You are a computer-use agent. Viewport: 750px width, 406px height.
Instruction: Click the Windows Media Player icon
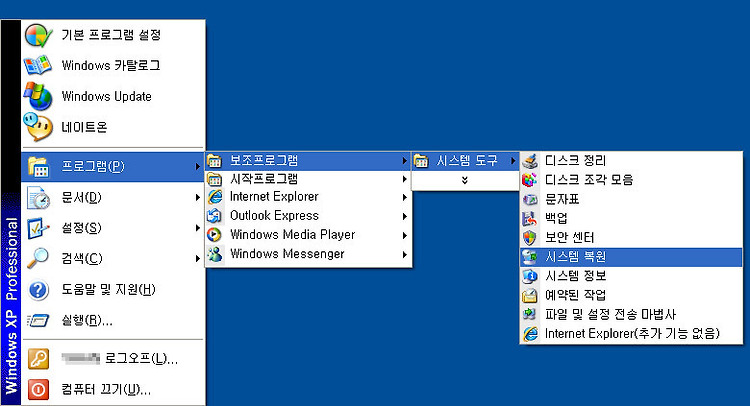pyautogui.click(x=214, y=235)
